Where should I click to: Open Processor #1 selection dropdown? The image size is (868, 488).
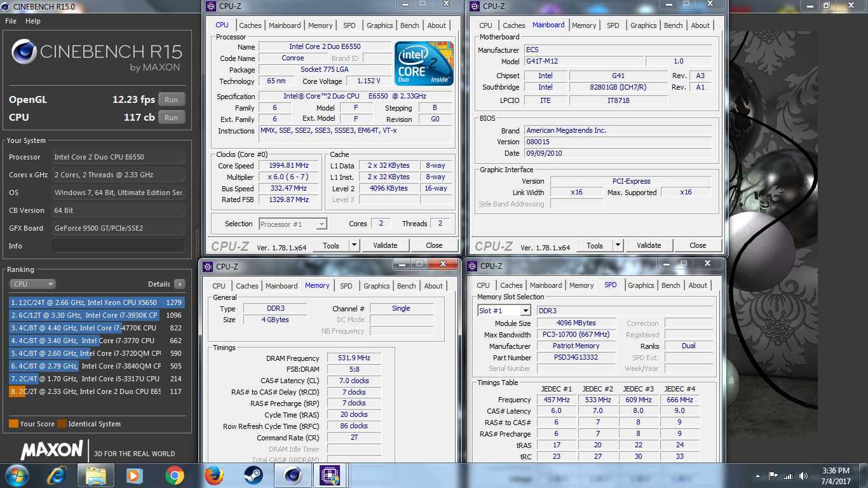(293, 224)
